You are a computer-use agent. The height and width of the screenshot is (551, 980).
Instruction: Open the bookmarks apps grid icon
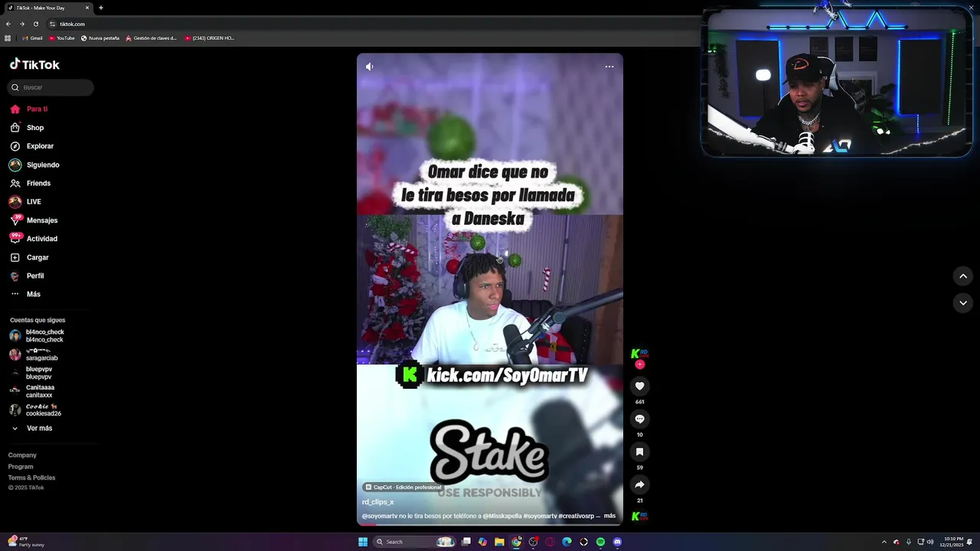point(8,37)
